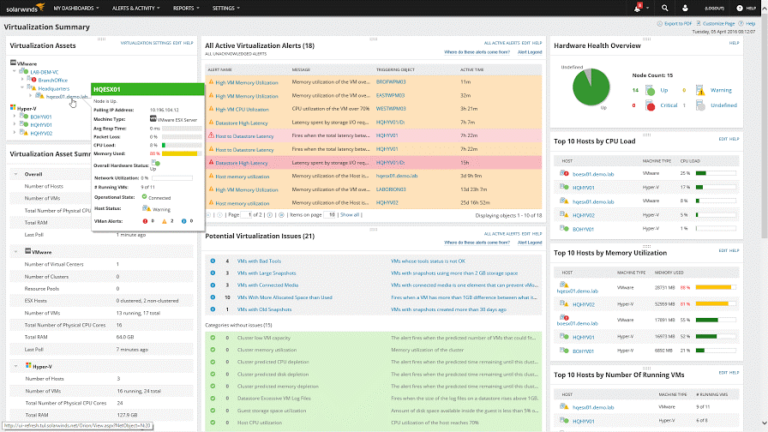768x432 pixels.
Task: Expand the LAB-DEM-VC tree node
Action: [x=13, y=71]
